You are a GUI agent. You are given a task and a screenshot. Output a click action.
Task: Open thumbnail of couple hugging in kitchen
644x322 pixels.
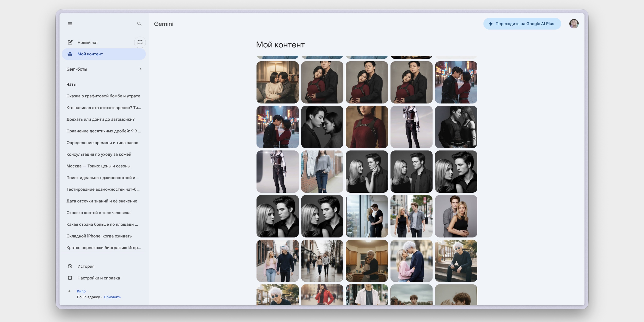(367, 261)
